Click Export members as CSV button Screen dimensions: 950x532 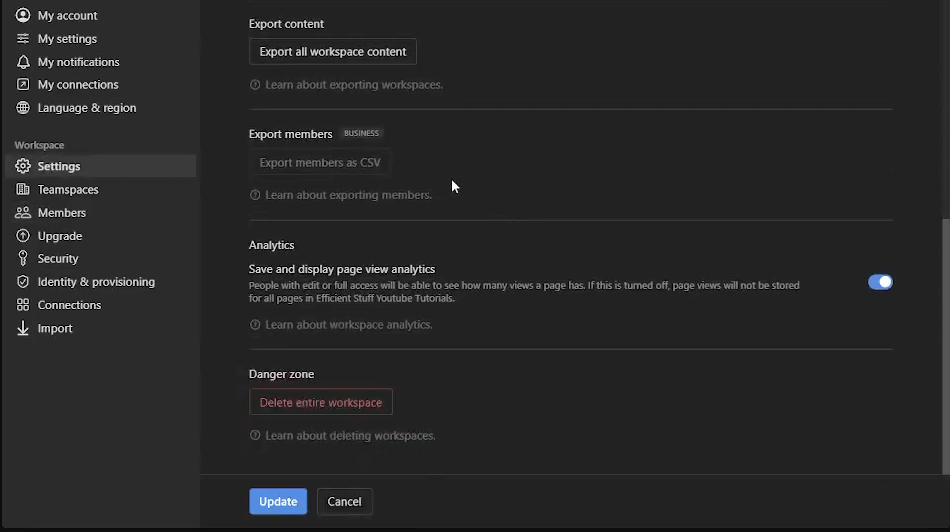coord(320,162)
